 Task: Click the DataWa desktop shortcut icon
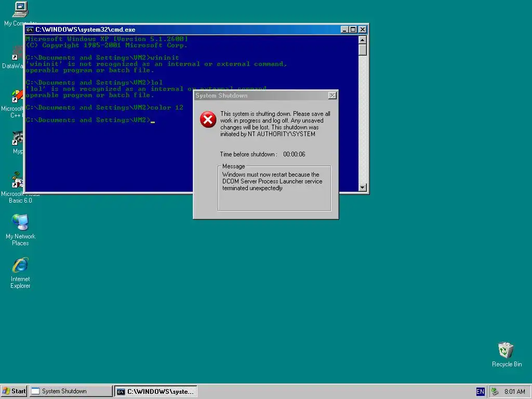click(x=17, y=53)
